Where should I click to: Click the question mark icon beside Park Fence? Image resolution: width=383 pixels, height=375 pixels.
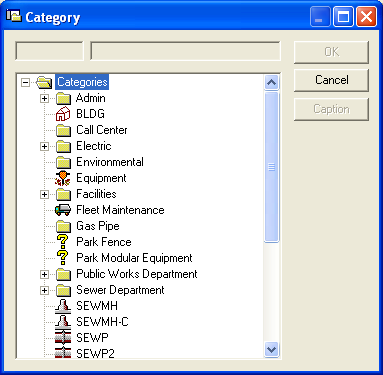pyautogui.click(x=62, y=242)
